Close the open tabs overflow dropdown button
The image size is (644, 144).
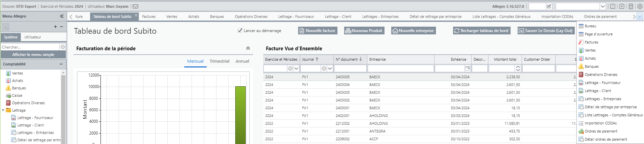point(640,16)
